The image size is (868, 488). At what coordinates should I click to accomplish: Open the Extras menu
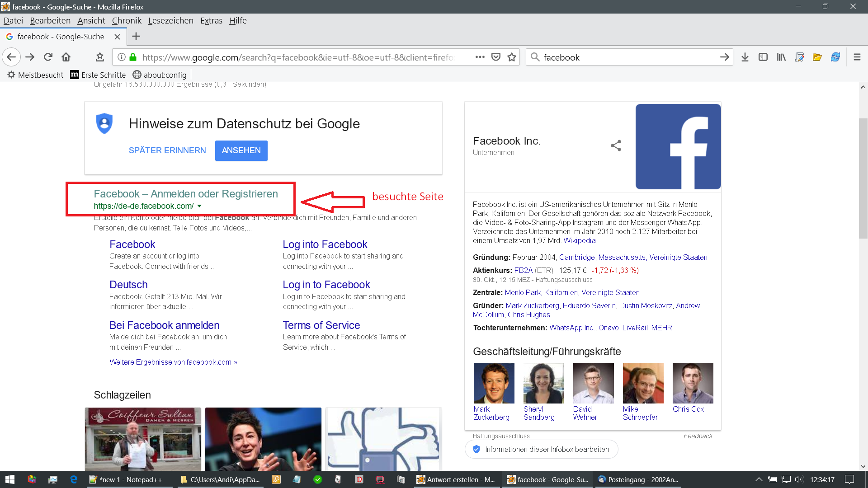pyautogui.click(x=211, y=20)
